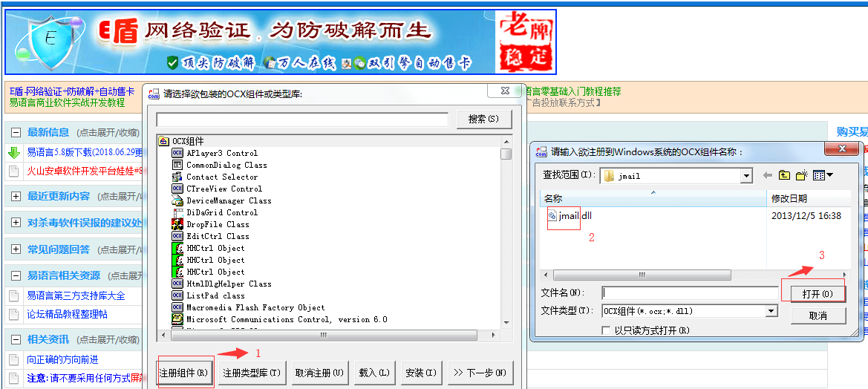The height and width of the screenshot is (389, 868).
Task: Expand the 常见问题回答 section
Action: 16,249
